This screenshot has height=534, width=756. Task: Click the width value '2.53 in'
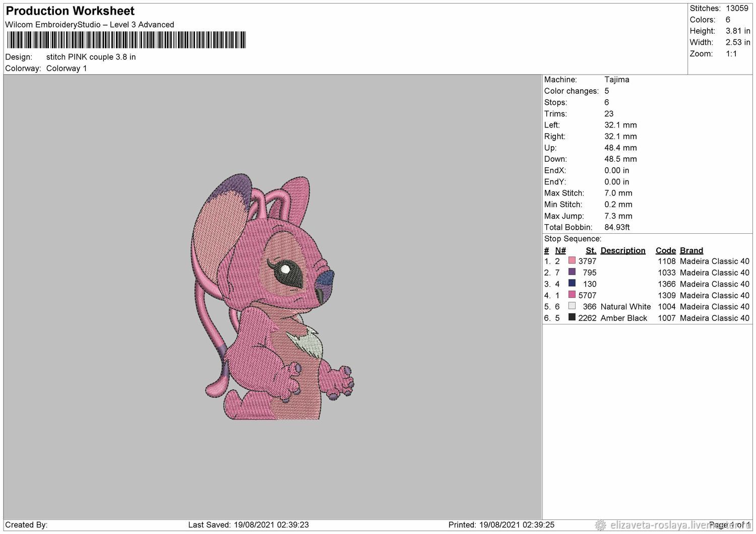click(x=738, y=42)
